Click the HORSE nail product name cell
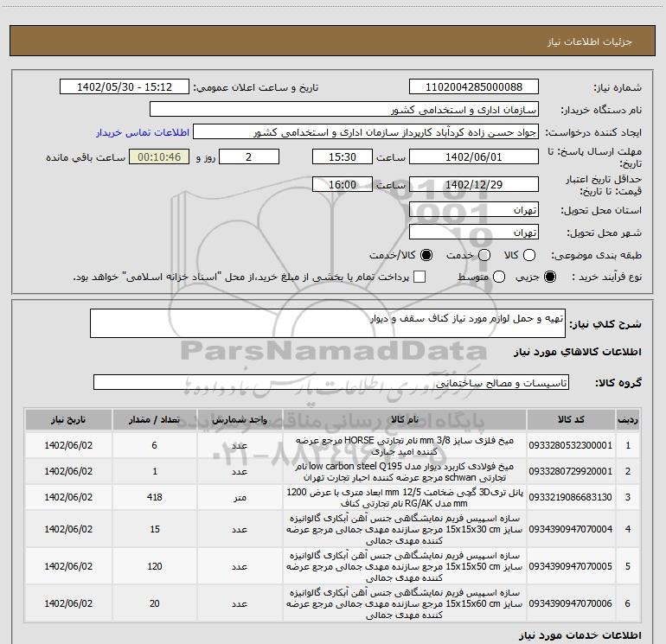This screenshot has width=666, height=644. (405, 446)
